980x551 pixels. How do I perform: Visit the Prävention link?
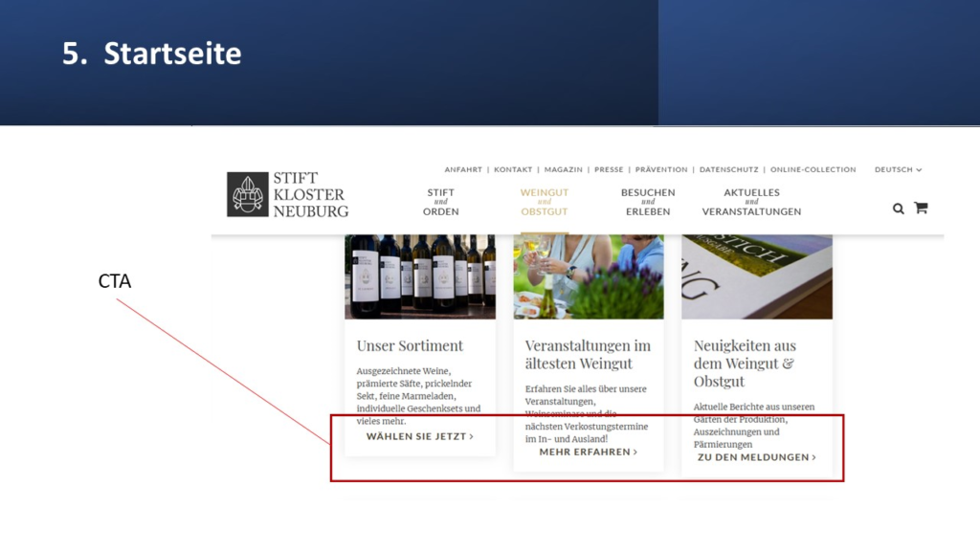[x=661, y=169]
